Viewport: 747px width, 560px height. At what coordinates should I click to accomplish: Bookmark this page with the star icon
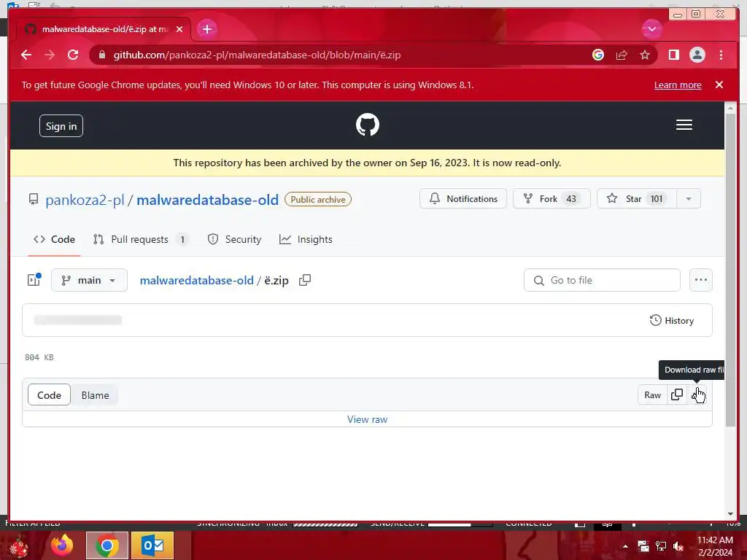pyautogui.click(x=645, y=55)
